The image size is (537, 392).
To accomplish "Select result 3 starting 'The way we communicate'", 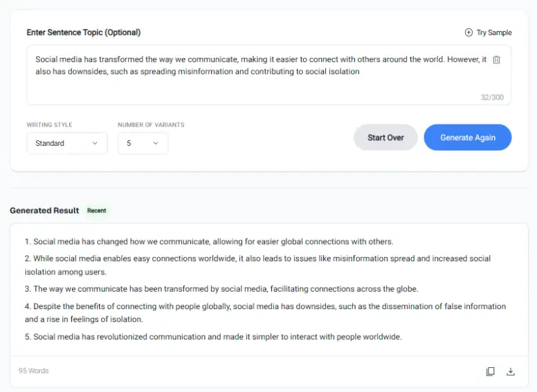I will [221, 289].
